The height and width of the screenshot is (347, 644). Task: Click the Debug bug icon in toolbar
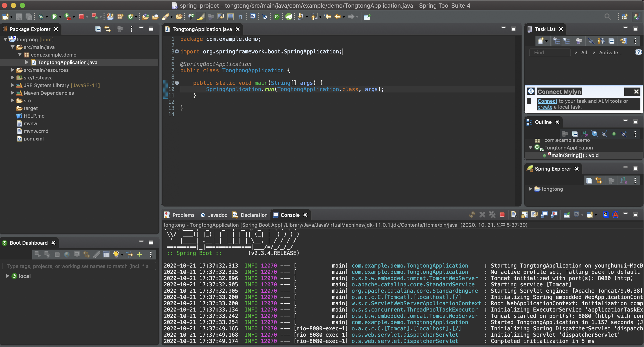click(41, 17)
